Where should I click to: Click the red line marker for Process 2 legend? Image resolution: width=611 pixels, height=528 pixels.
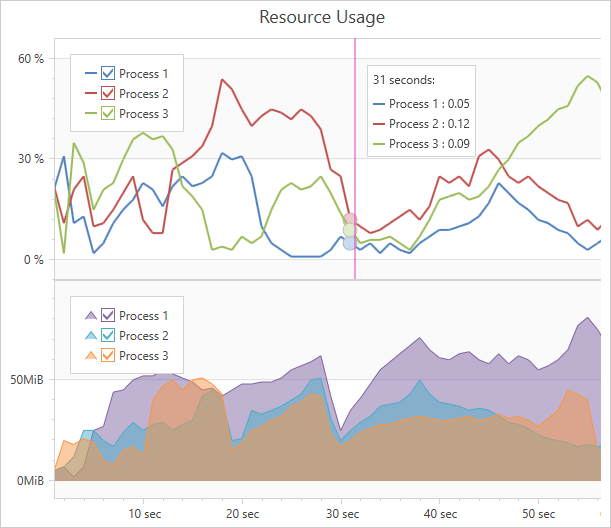(x=91, y=93)
